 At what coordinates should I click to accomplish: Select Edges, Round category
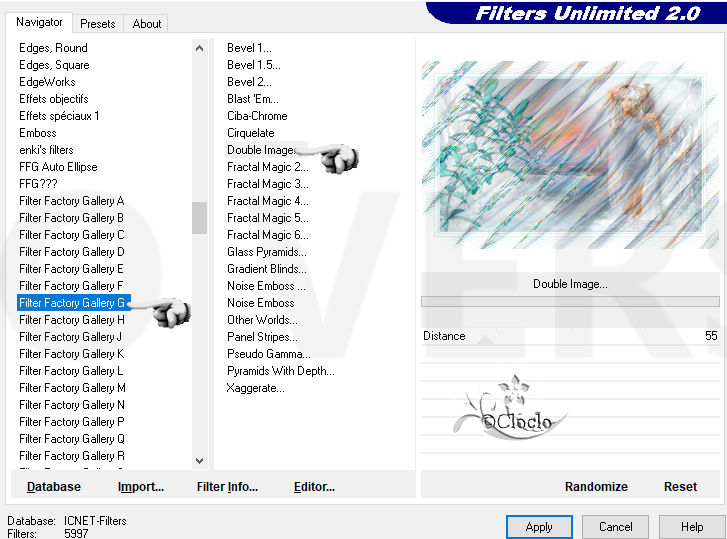(53, 48)
